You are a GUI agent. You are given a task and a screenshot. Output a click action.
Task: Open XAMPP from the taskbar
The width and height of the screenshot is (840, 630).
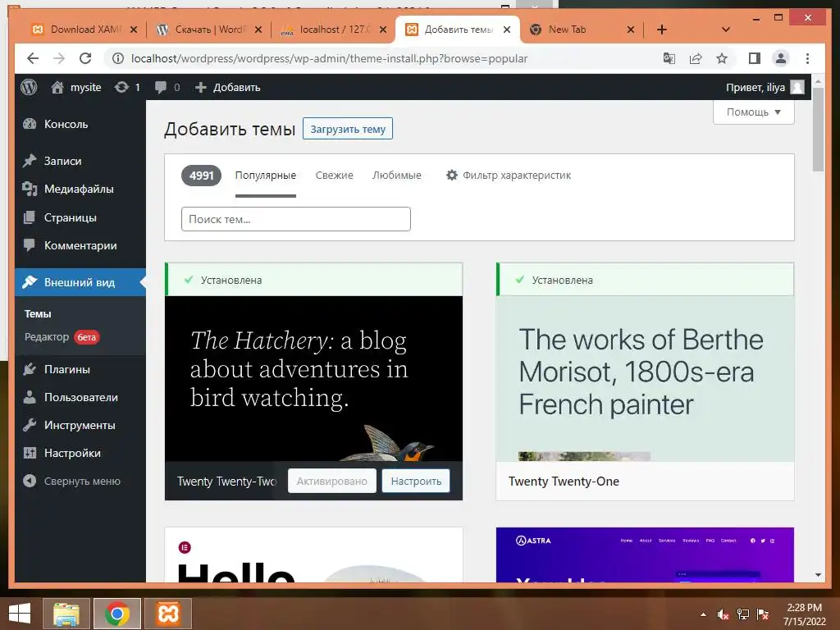(x=167, y=614)
